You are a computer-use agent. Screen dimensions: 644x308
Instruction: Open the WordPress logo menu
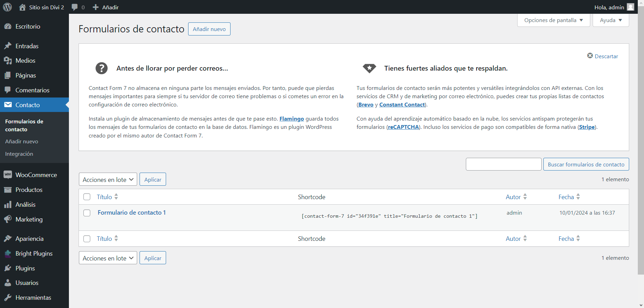7,7
